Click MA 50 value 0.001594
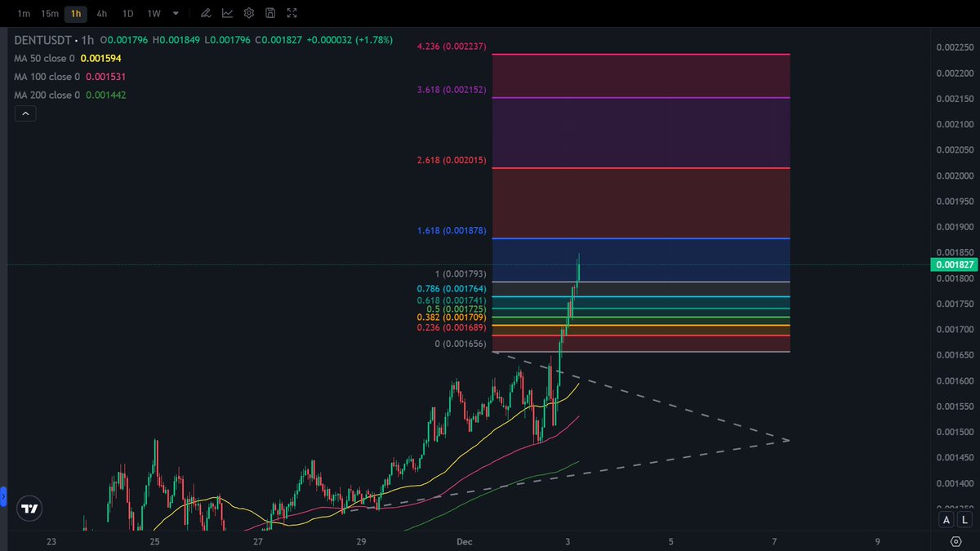 point(101,58)
